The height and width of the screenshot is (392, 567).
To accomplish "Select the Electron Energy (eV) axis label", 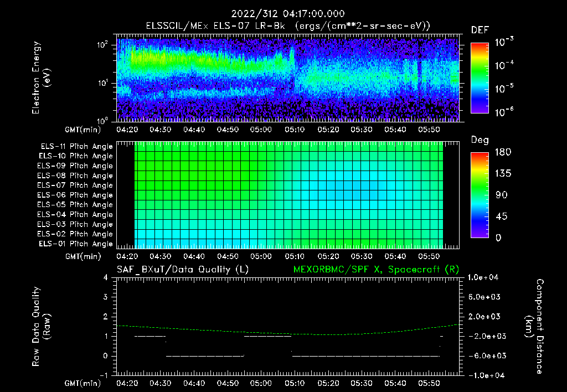I will (x=41, y=78).
